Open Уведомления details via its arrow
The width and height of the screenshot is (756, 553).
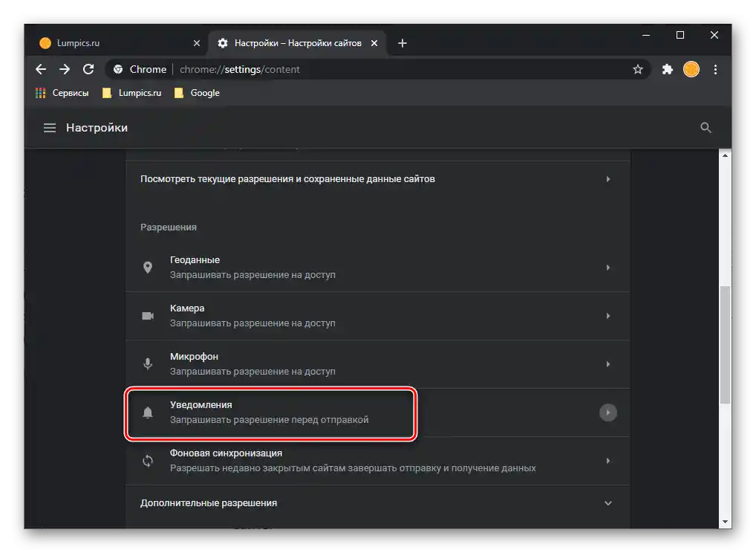point(608,412)
